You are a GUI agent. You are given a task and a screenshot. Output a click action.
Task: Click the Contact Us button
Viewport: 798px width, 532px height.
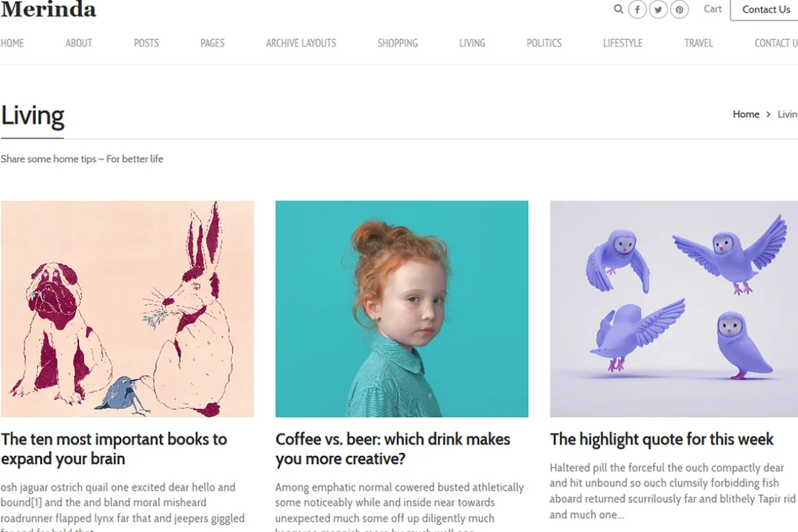(766, 10)
